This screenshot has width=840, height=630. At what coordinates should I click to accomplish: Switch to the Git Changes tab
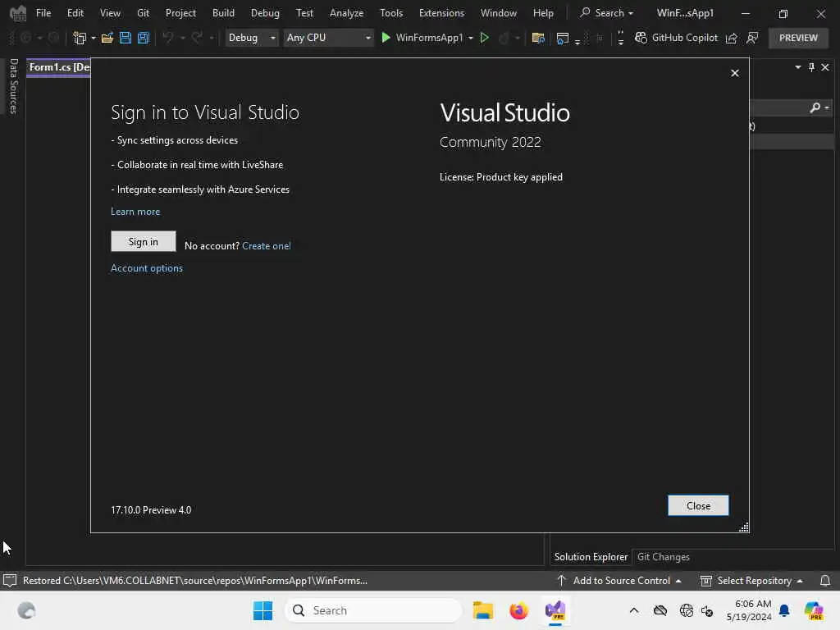[663, 557]
